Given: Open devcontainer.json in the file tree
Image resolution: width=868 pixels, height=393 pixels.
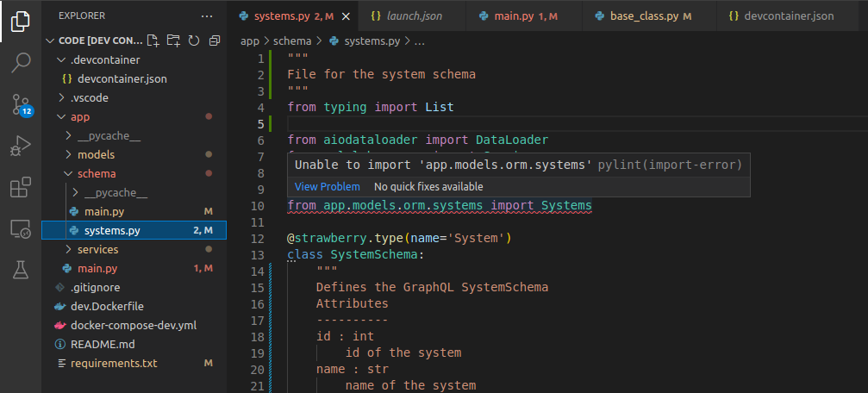Looking at the screenshot, I should click(x=134, y=79).
